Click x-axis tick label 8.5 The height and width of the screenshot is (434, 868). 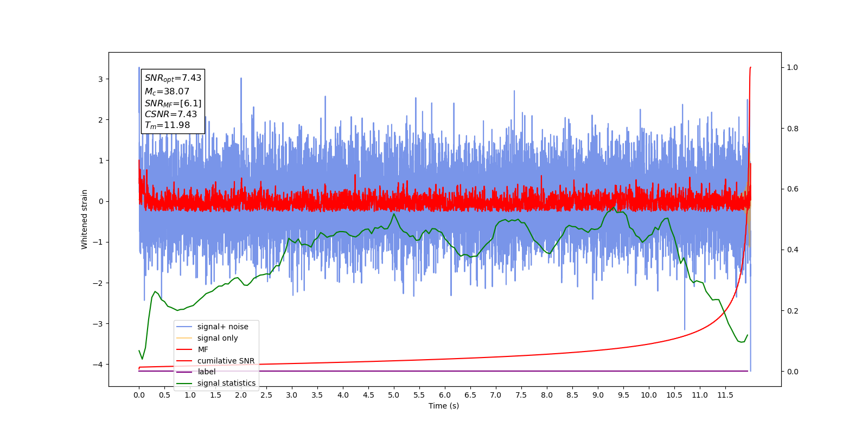point(572,395)
